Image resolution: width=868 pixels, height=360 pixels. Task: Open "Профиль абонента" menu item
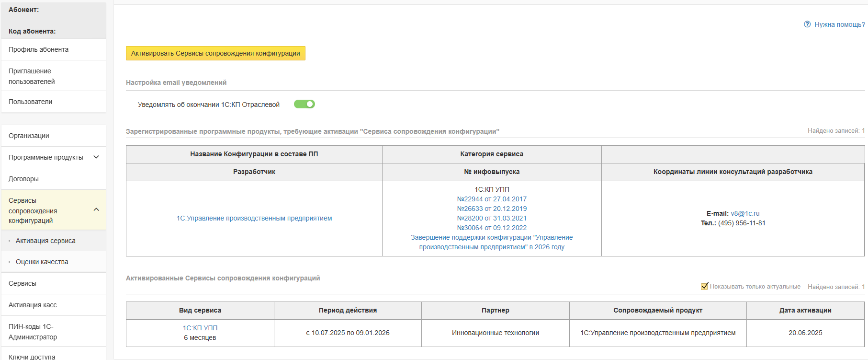pos(54,49)
